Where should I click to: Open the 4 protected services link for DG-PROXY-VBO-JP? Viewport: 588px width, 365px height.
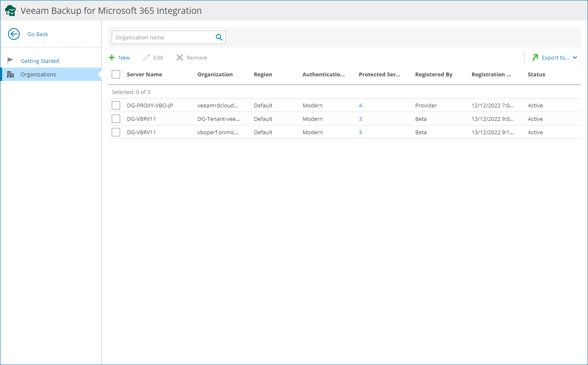point(360,105)
